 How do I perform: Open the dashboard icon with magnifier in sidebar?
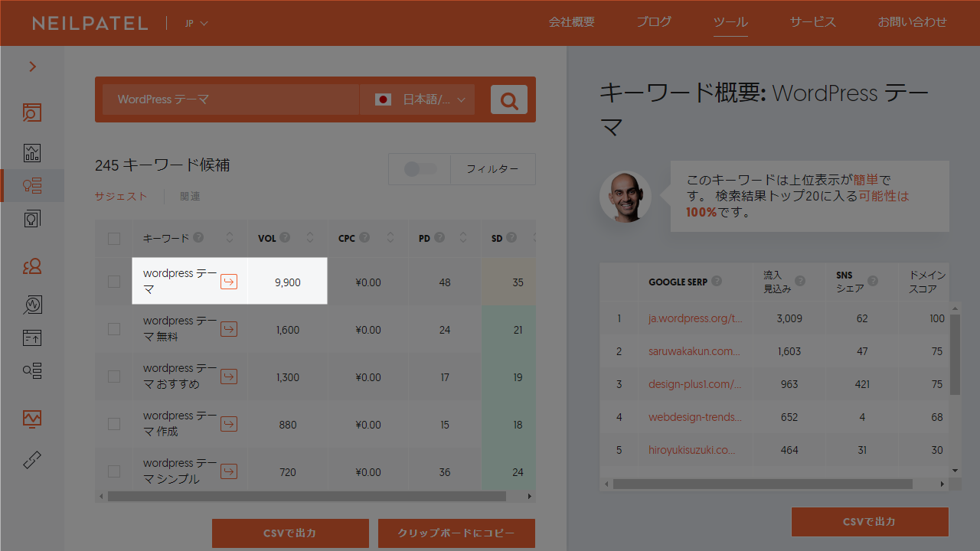tap(32, 112)
